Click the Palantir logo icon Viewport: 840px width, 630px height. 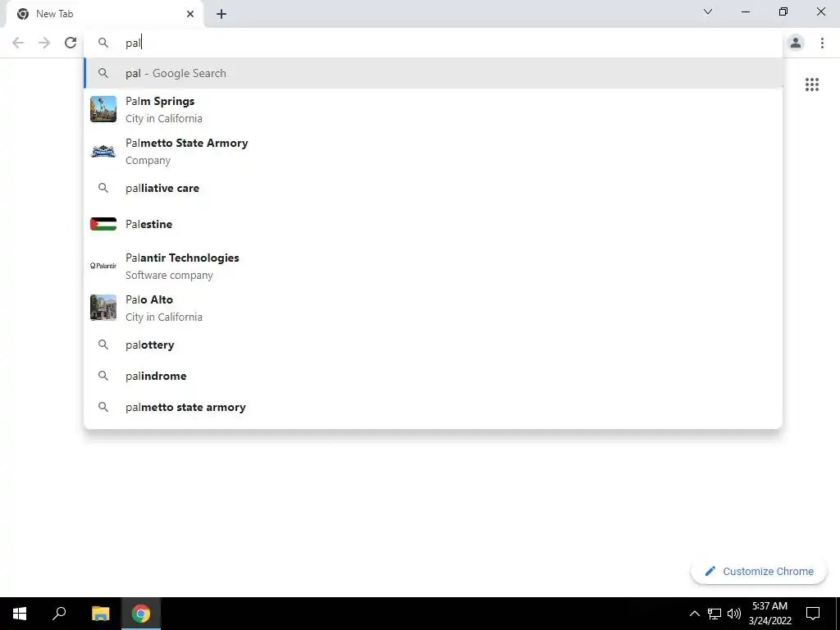(103, 266)
